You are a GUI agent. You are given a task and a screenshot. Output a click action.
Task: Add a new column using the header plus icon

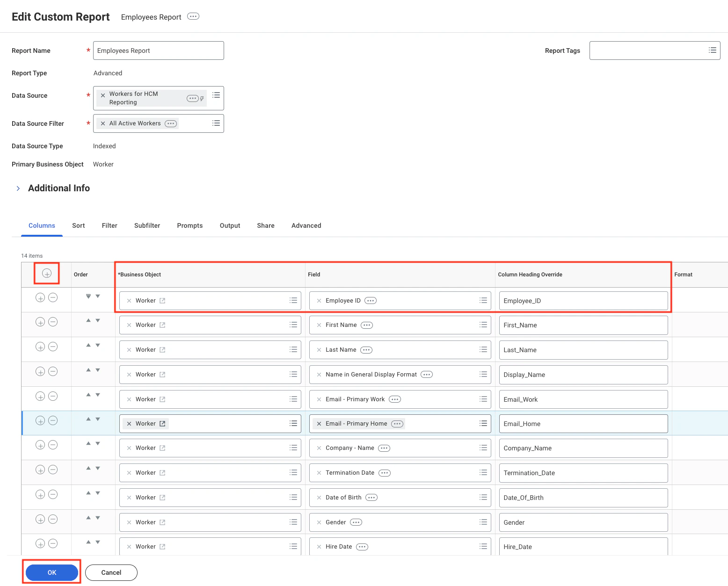[46, 274]
